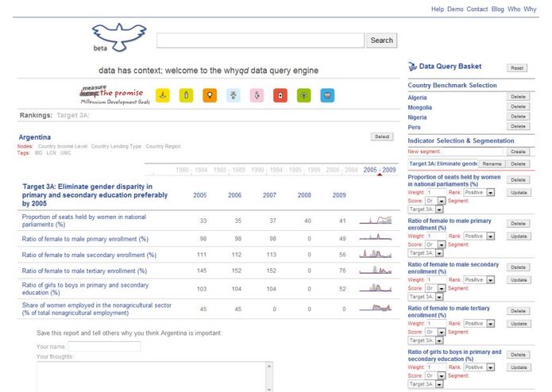Select the yellow-green education pencil goal icon
The height and width of the screenshot is (392, 552).
(x=186, y=95)
